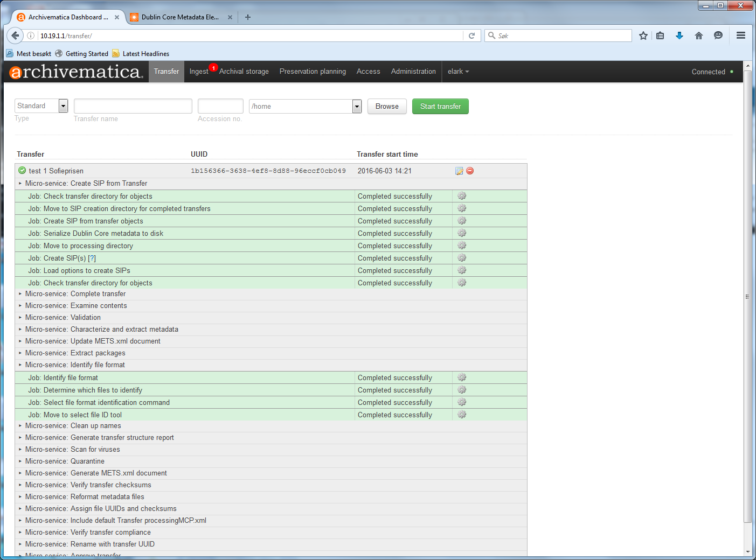Bookmark this page with star icon
This screenshot has height=560, width=756.
tap(643, 36)
